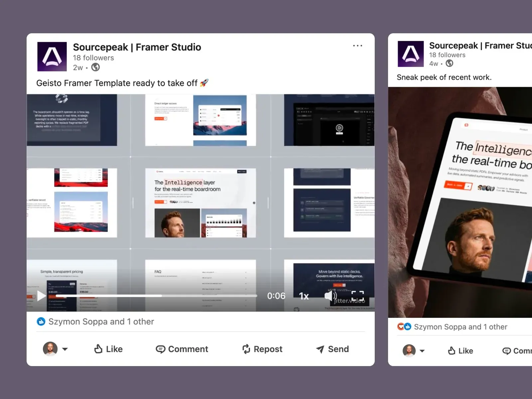The height and width of the screenshot is (399, 532).
Task: Click the globe visibility icon beside 4w
Action: click(x=449, y=63)
